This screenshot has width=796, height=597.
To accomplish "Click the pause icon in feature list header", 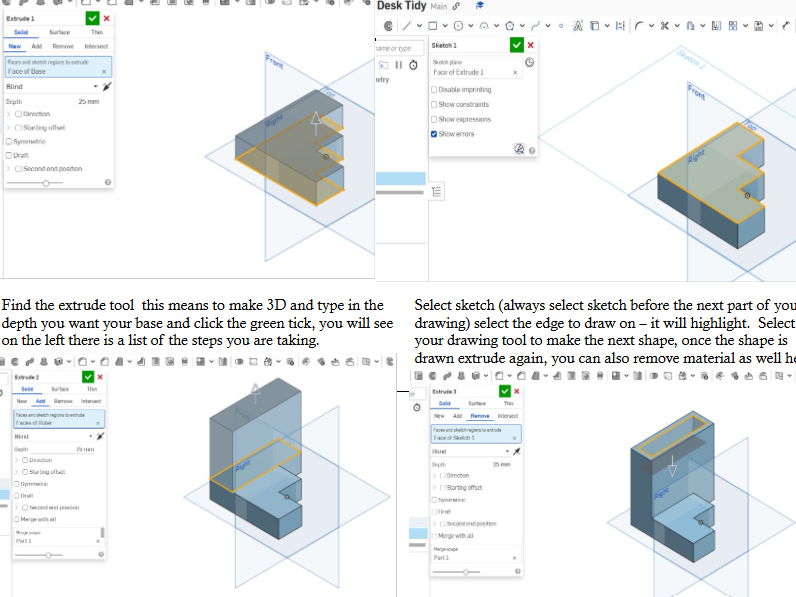I will coord(399,65).
